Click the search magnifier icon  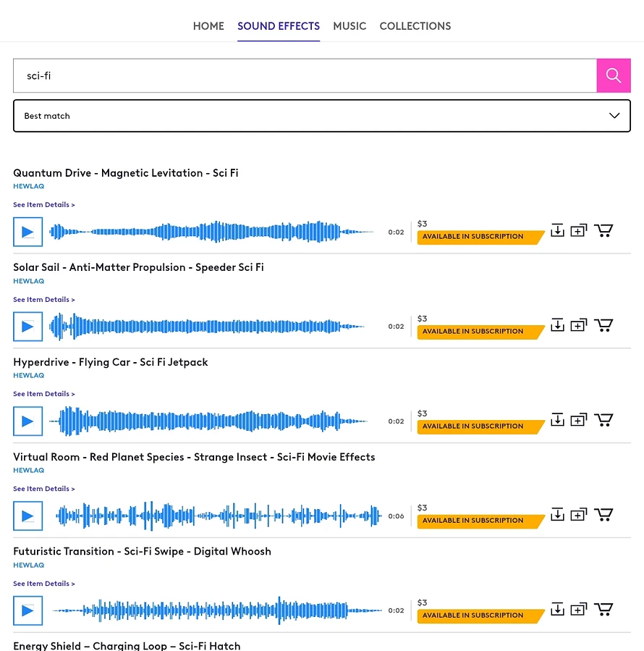[614, 75]
